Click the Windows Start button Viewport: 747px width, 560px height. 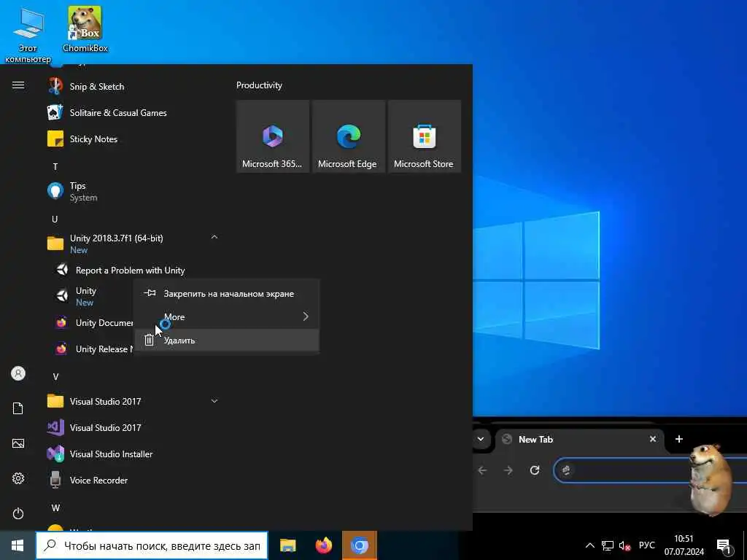click(18, 545)
